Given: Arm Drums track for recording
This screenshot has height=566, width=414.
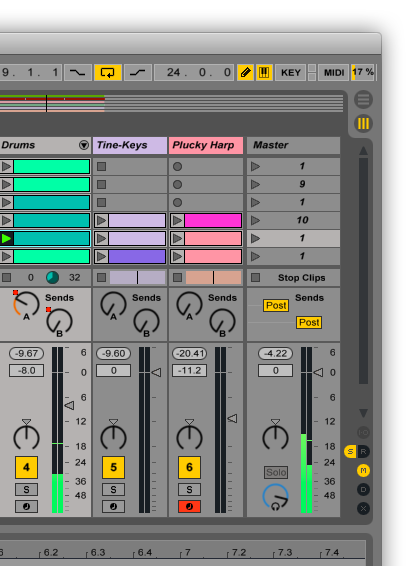Looking at the screenshot, I should pos(26,506).
